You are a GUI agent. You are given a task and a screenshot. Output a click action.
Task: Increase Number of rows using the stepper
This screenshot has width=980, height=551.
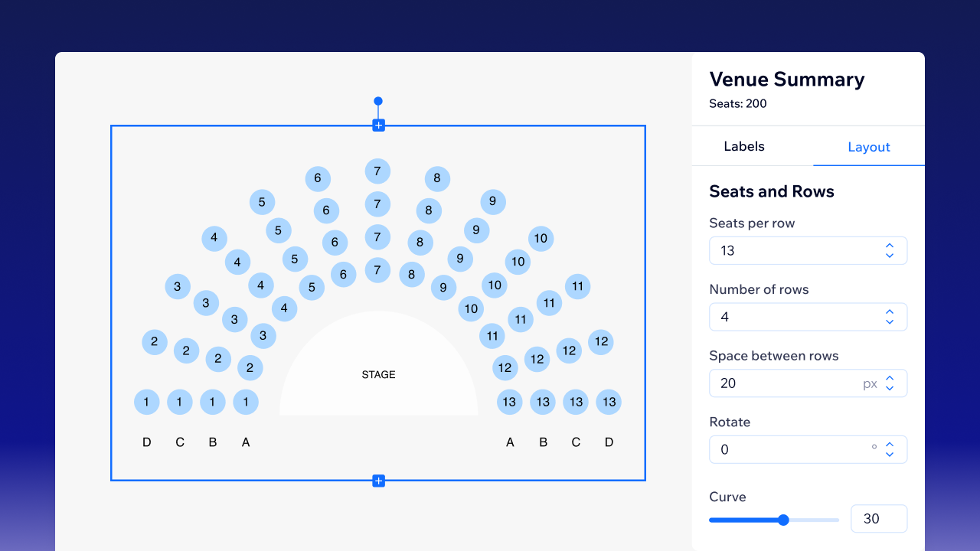tap(890, 312)
